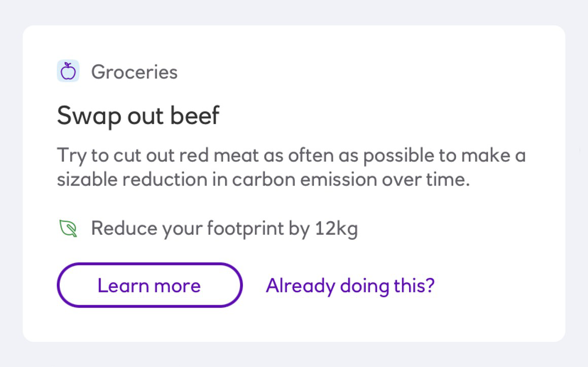
Task: Click the Already doing this? link
Action: (350, 286)
